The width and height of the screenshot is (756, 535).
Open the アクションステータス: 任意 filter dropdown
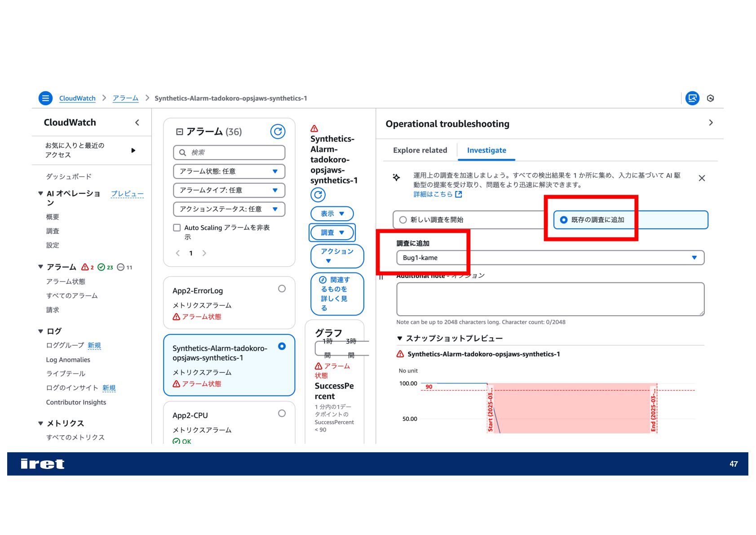[229, 209]
